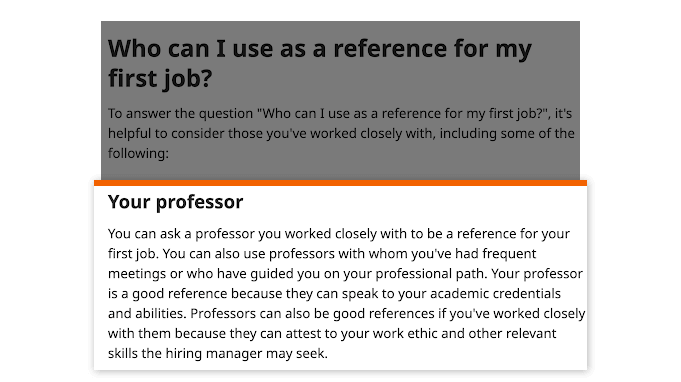The image size is (681, 382).
Task: Click the orange divider bar above "Your professor"
Action: [x=340, y=183]
